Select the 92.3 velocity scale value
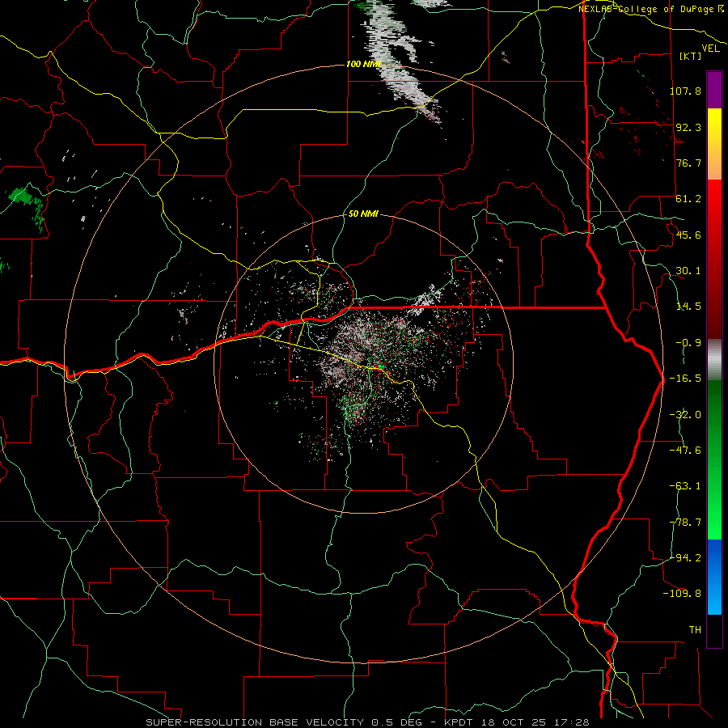Viewport: 728px width, 728px height. pos(688,127)
